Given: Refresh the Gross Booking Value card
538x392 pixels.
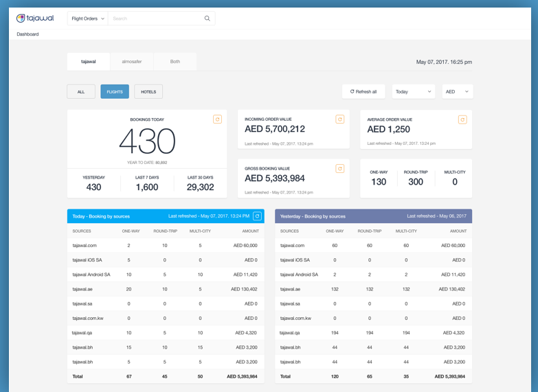Looking at the screenshot, I should tap(339, 169).
